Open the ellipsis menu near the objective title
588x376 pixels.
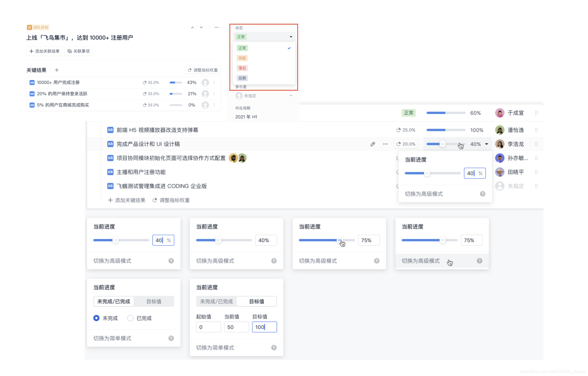tap(216, 27)
